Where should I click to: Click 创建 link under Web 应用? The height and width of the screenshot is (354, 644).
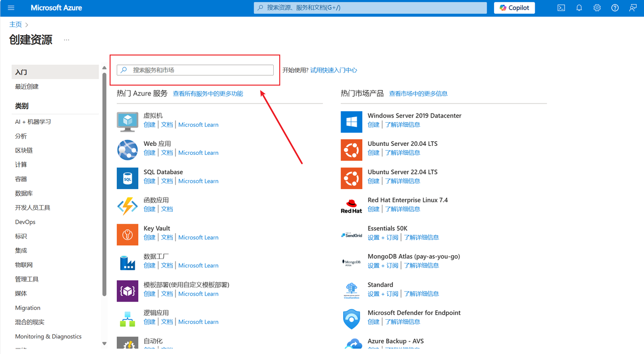pos(149,153)
